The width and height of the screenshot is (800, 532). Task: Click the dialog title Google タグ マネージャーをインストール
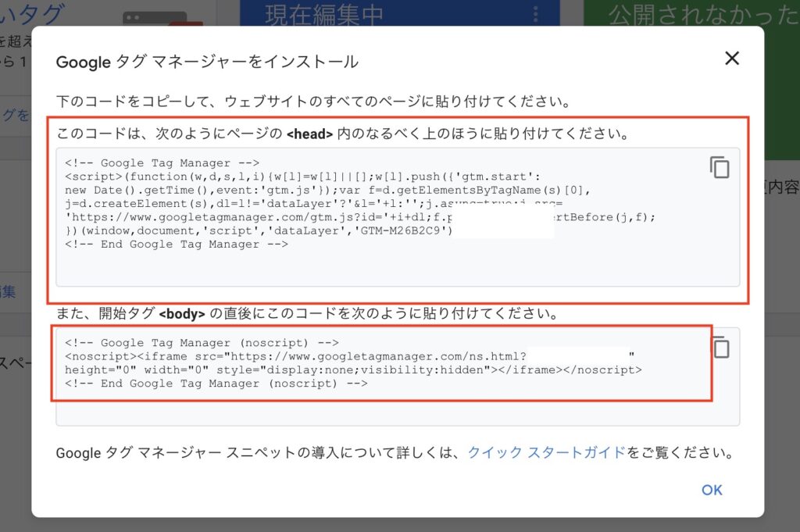[207, 62]
